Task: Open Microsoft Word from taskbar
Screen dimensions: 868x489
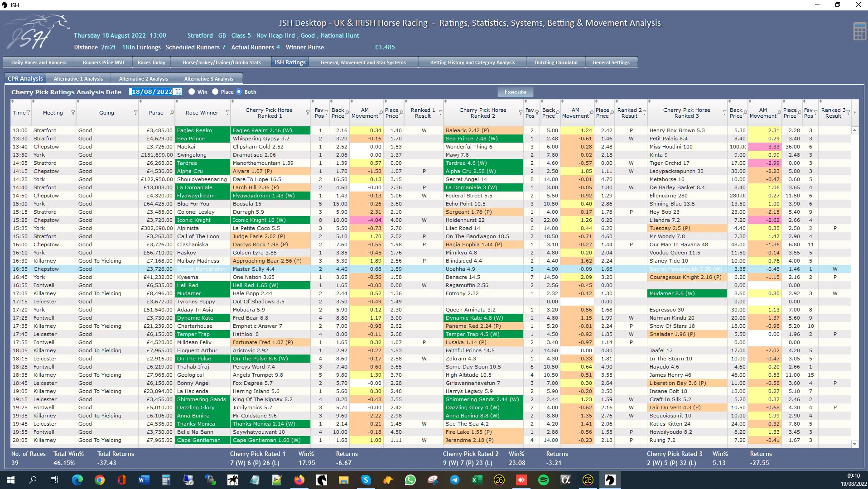Action: tap(144, 480)
